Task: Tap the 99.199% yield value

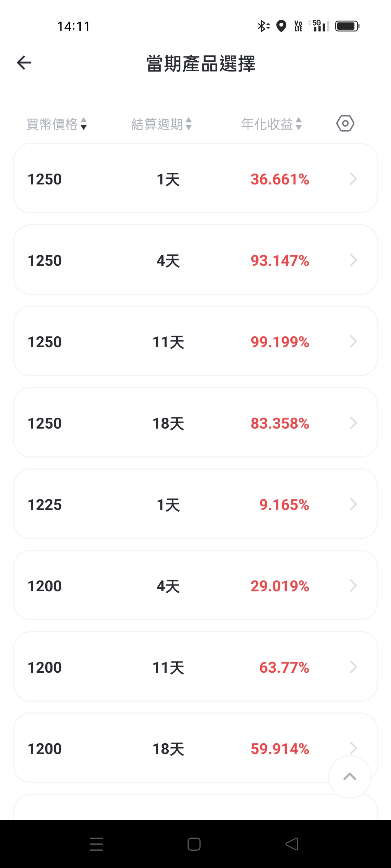Action: click(280, 342)
